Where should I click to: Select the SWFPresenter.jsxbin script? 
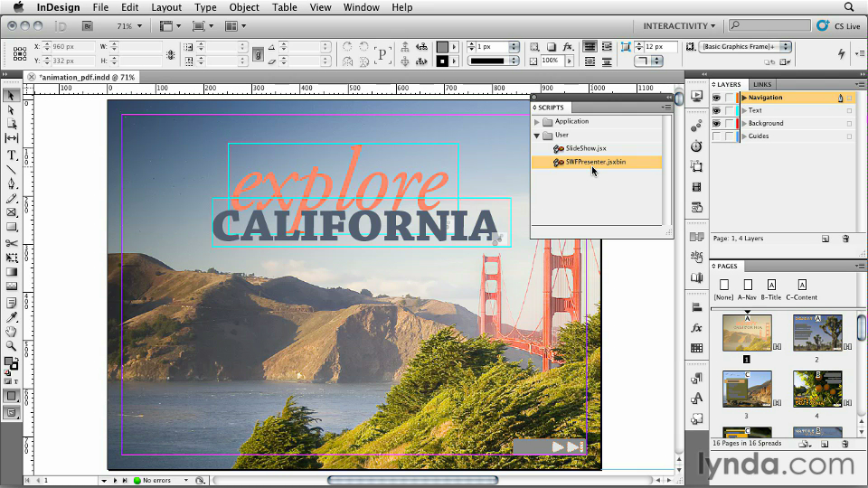596,162
